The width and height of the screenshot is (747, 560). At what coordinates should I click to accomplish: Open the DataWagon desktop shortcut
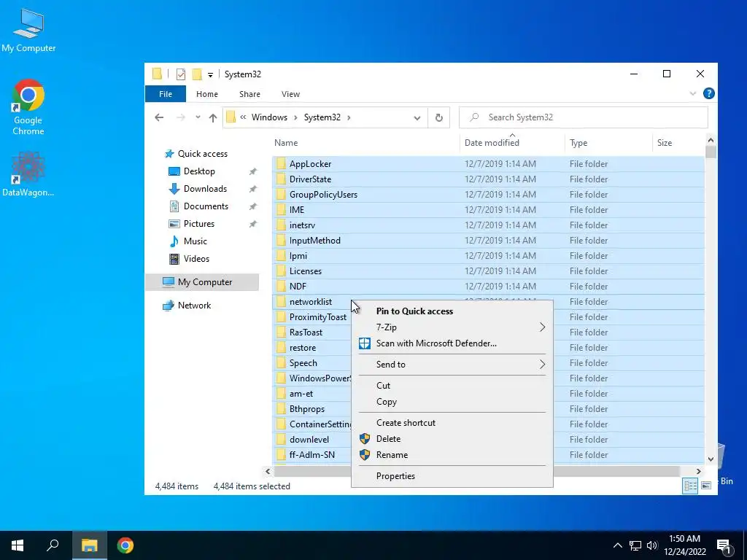[28, 174]
